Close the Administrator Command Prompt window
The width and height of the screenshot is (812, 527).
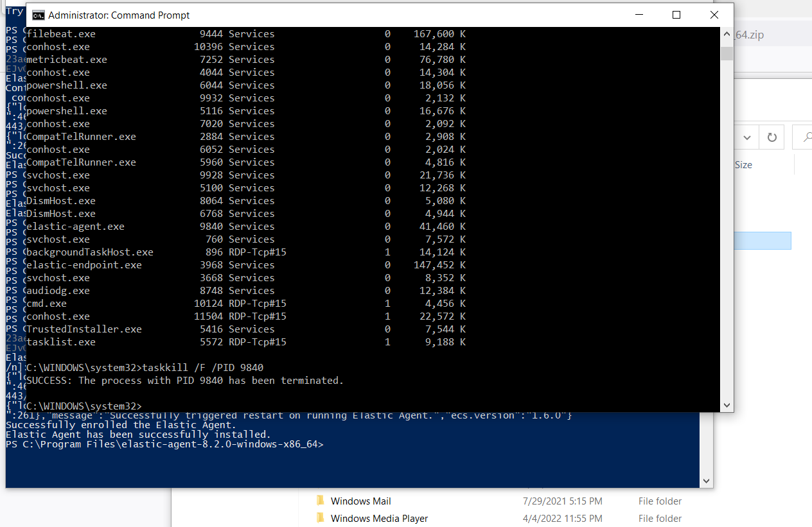point(714,14)
